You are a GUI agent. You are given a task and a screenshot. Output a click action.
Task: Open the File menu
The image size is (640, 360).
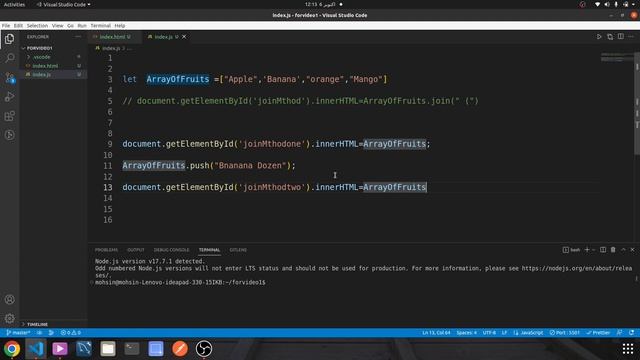[x=6, y=25]
